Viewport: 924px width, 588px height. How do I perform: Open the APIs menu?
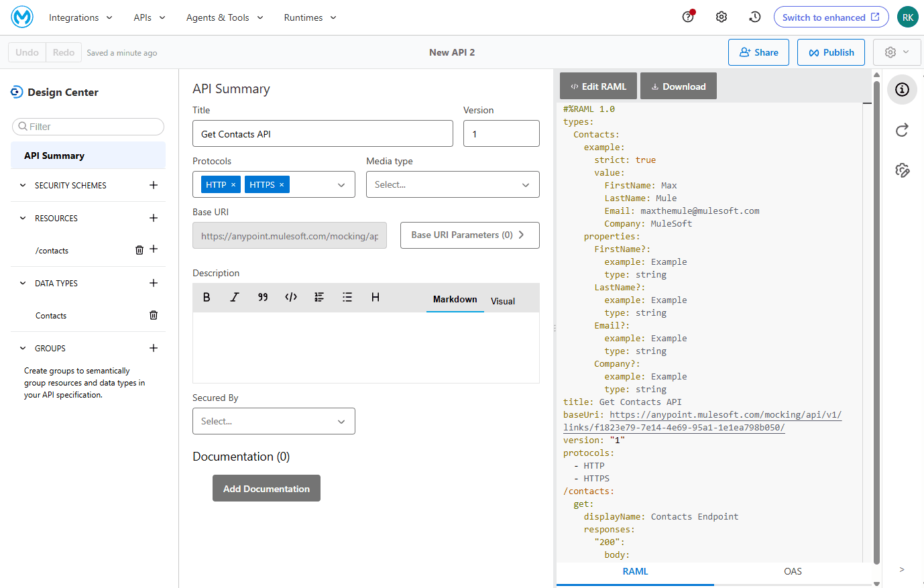tap(150, 17)
